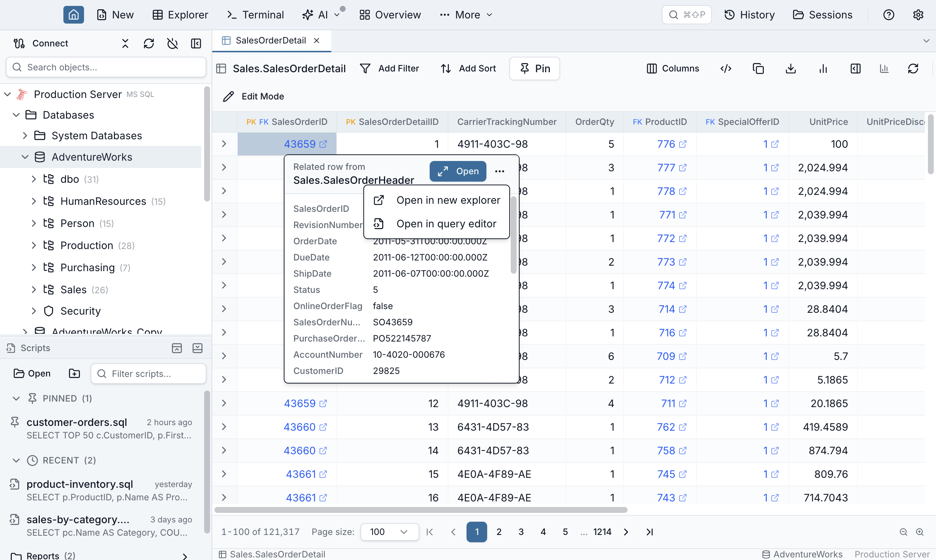Image resolution: width=936 pixels, height=560 pixels.
Task: Collapse the sidebar panel icon
Action: [196, 43]
